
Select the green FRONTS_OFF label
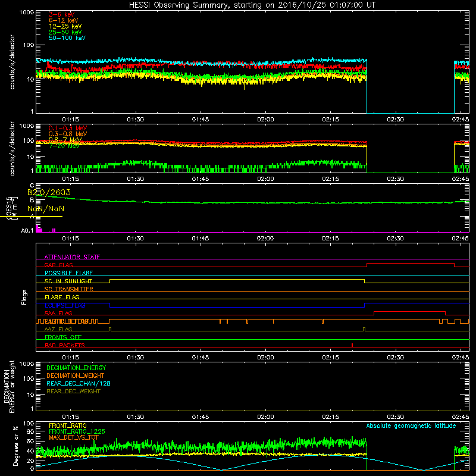tap(63, 337)
